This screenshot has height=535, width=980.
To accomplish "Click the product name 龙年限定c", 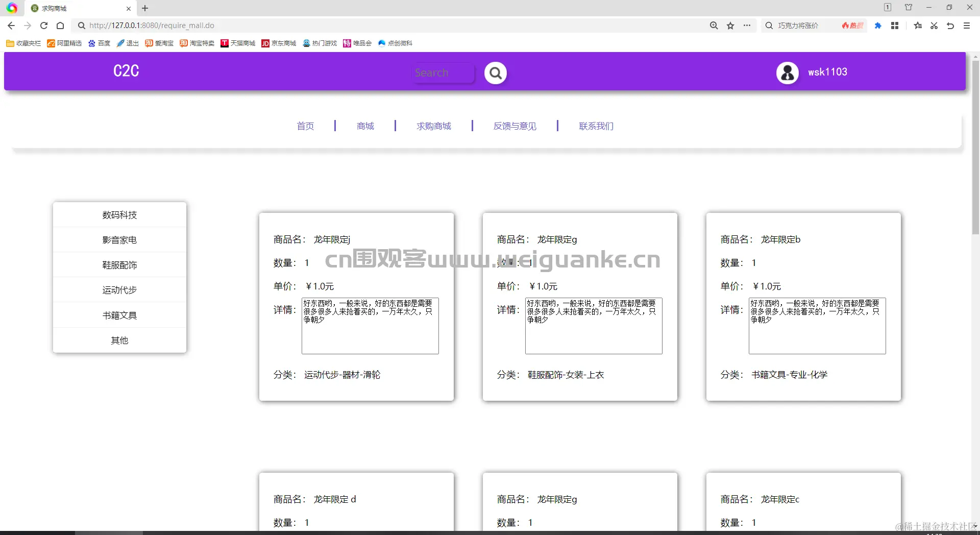I will [x=780, y=499].
